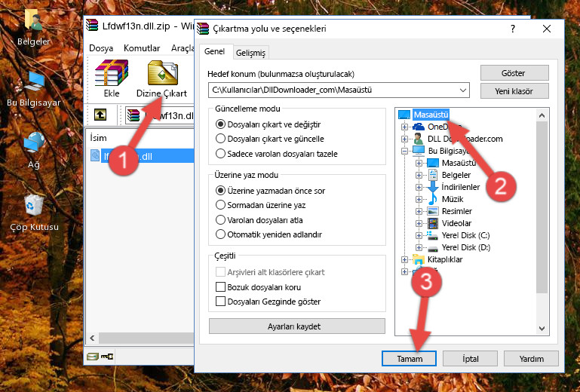Select Yerel Disk (D:) in tree
Image resolution: width=580 pixels, height=392 pixels.
[466, 247]
